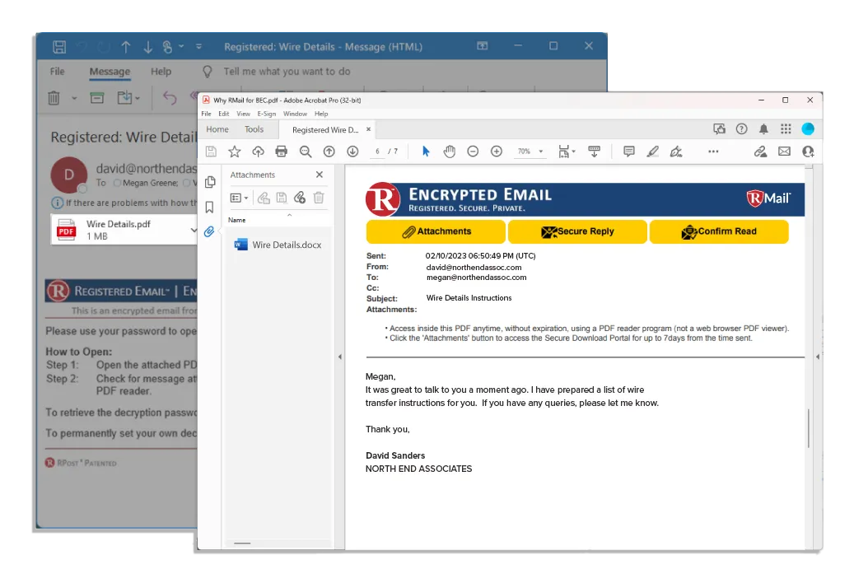Click the Acrobat account avatar
The image size is (868, 588).
[808, 129]
